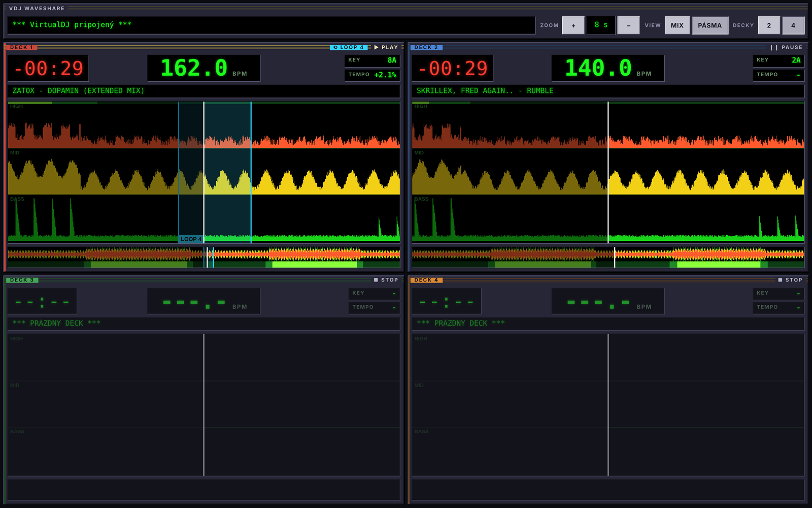The width and height of the screenshot is (812, 508).
Task: Click the VirtualDJ pripojený status message
Action: coord(72,24)
